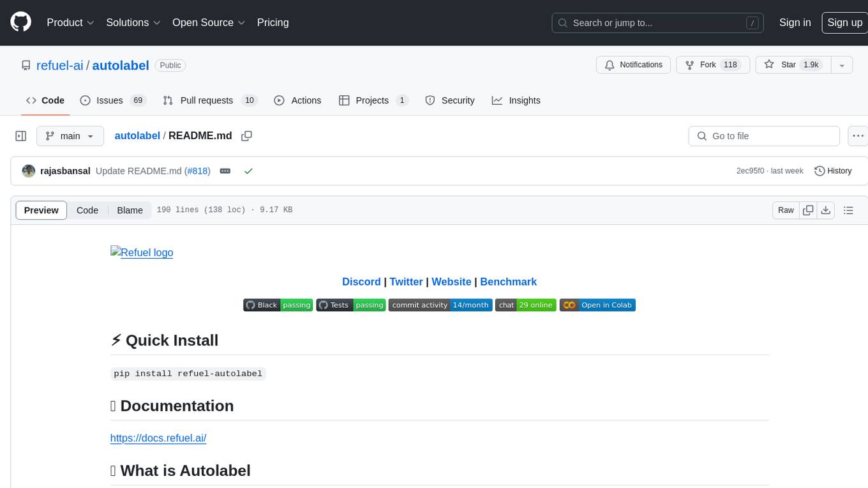
Task: Click the Quick Install heading
Action: [165, 340]
